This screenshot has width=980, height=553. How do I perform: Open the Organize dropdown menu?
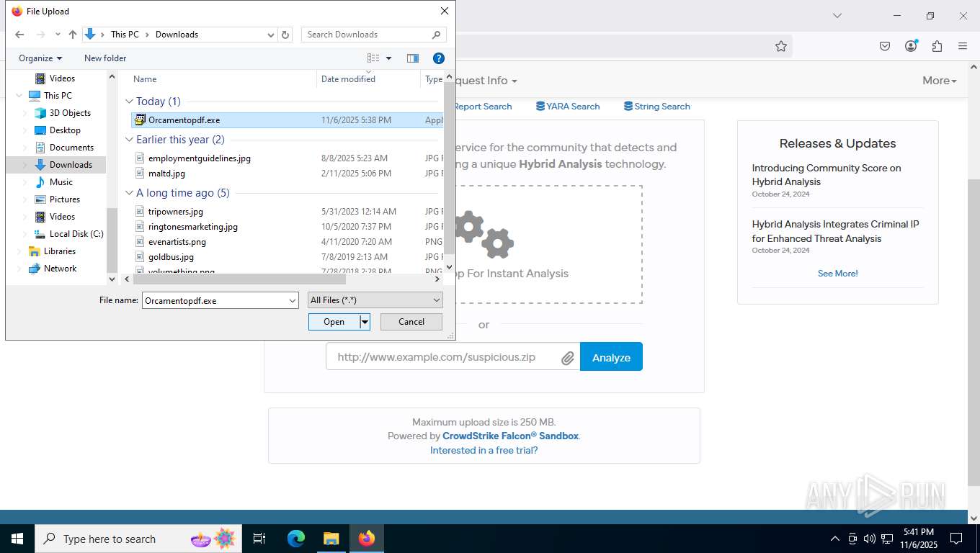pos(40,58)
